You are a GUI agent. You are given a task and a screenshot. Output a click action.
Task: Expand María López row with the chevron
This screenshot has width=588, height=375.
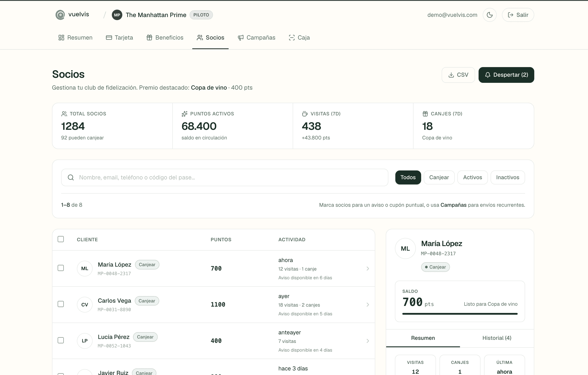pyautogui.click(x=368, y=269)
